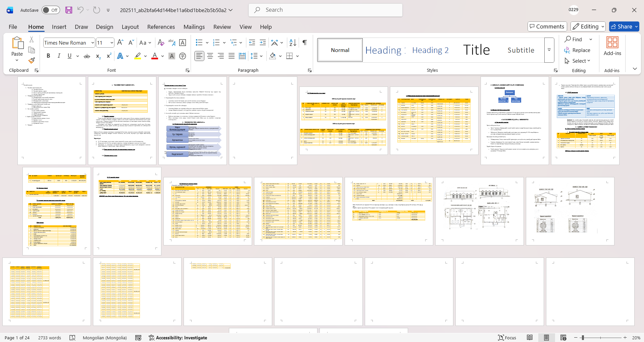Open the Editing mode dropdown
Screen dimensions: 644x342
[x=588, y=26]
